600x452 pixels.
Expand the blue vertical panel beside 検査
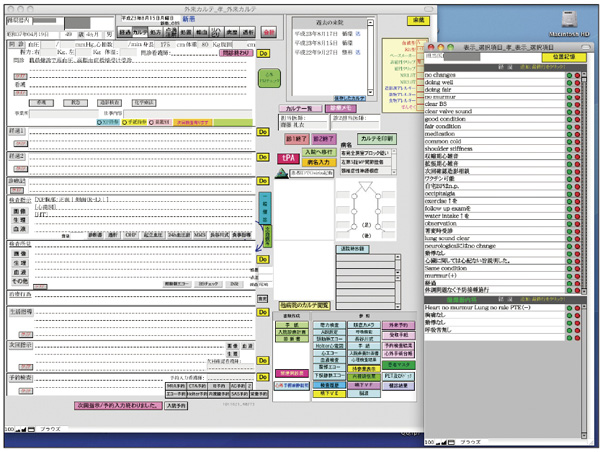(266, 209)
